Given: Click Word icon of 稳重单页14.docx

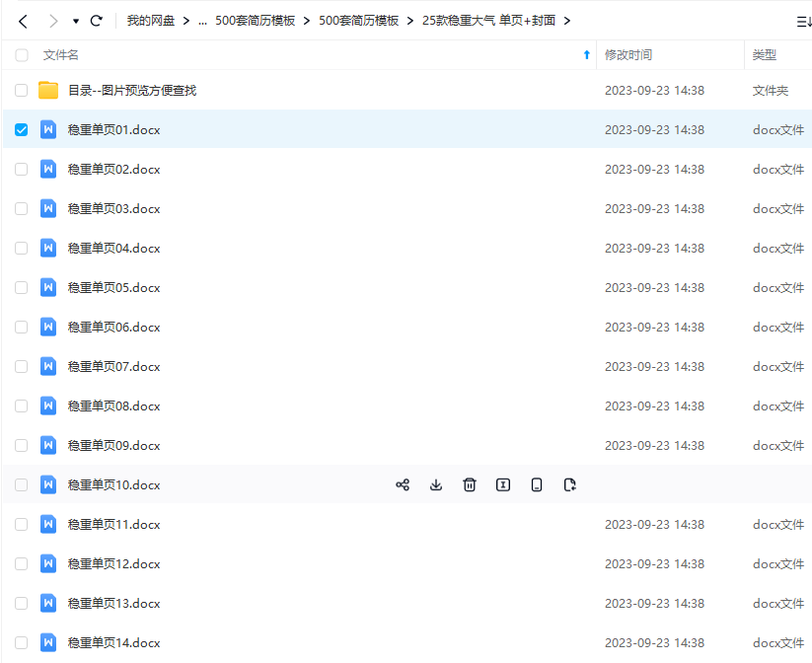Looking at the screenshot, I should click(x=48, y=642).
